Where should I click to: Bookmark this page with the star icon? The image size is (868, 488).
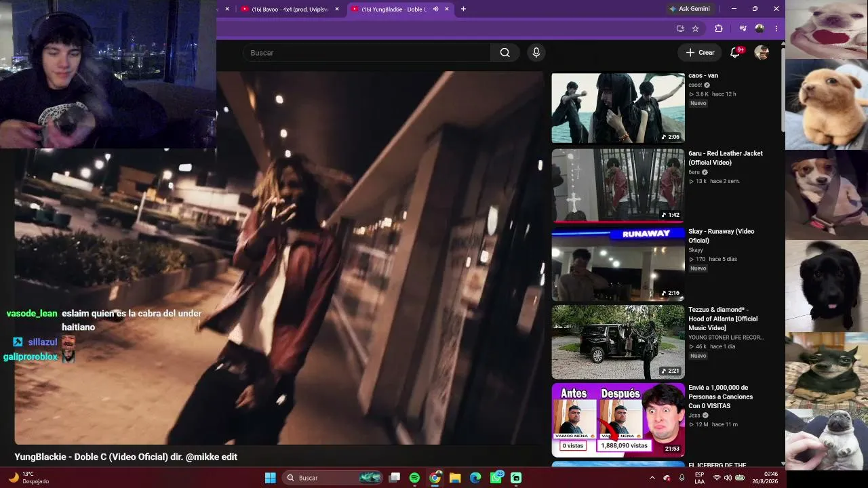(695, 28)
